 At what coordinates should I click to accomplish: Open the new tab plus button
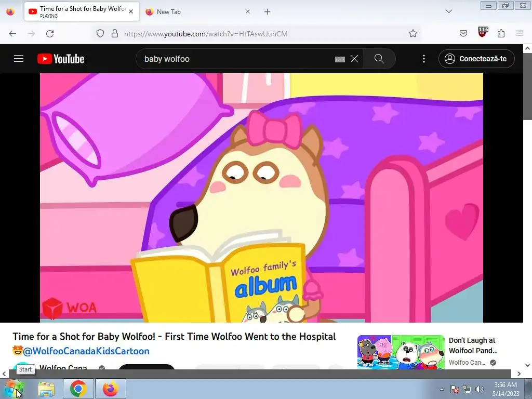click(x=268, y=12)
